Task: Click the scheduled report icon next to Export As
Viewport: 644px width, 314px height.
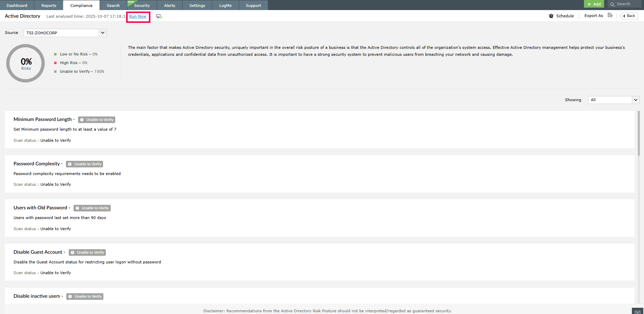Action: [x=610, y=16]
